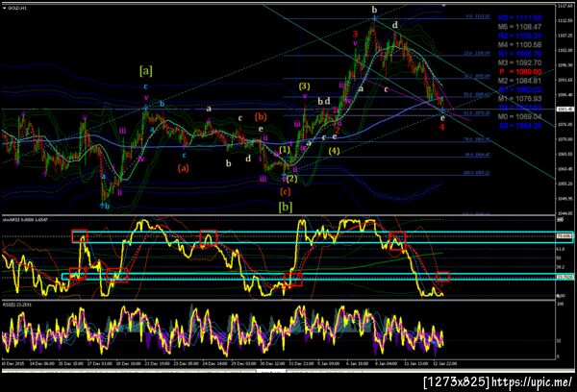Click the white b label at the chart high
This screenshot has height=392, width=577.
(x=374, y=10)
